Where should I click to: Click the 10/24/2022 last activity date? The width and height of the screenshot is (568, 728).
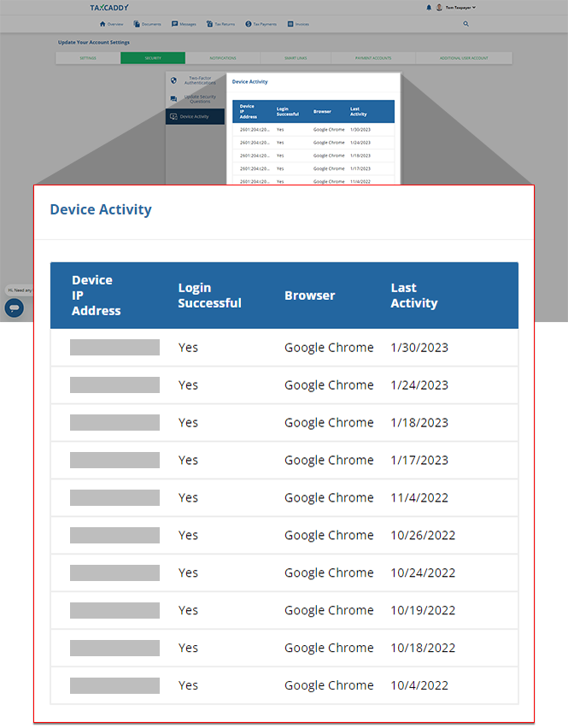[423, 573]
